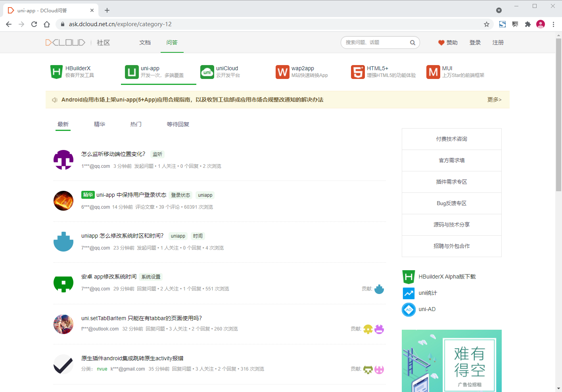Screen dimensions: 562x392
Task: Switch to the 精华 tab
Action: click(100, 124)
